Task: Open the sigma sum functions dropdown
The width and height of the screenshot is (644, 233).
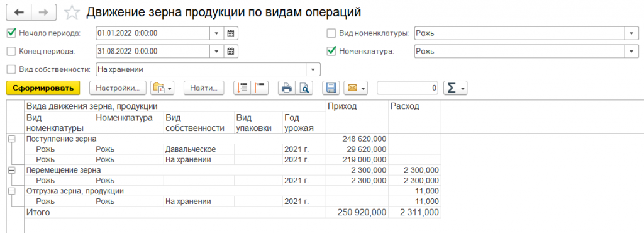Action: click(455, 88)
